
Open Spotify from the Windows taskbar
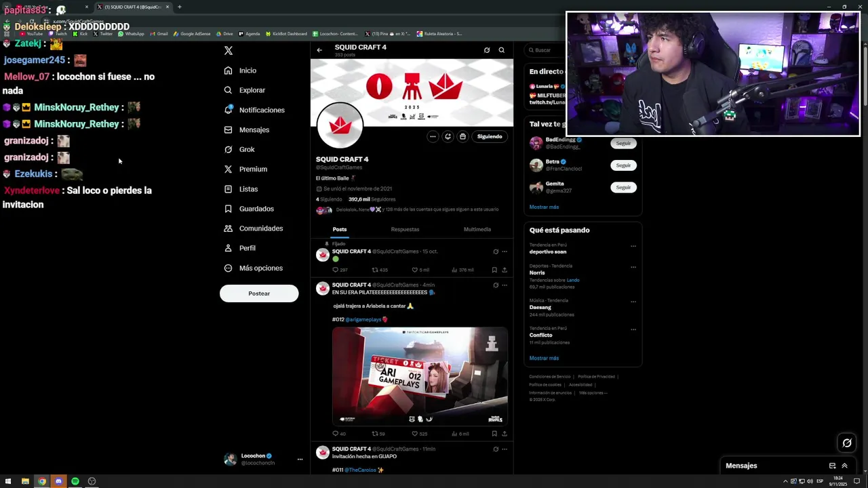point(75,481)
